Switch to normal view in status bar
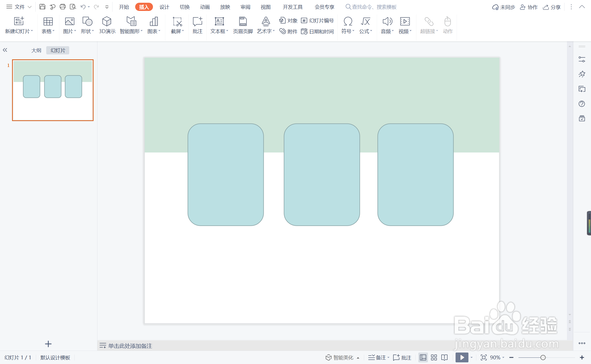Viewport: 591px width, 364px height. pyautogui.click(x=423, y=357)
